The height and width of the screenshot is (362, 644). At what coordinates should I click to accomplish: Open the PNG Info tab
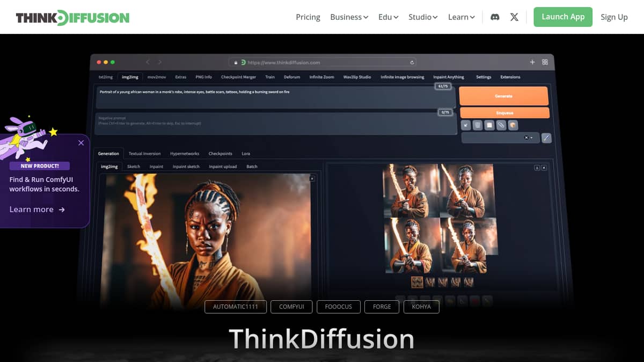click(203, 77)
